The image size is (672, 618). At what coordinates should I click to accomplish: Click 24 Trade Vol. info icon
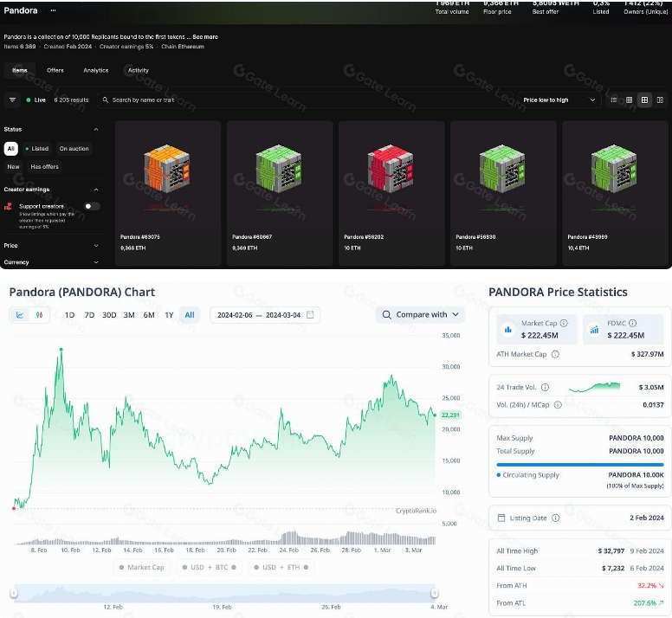(x=546, y=387)
